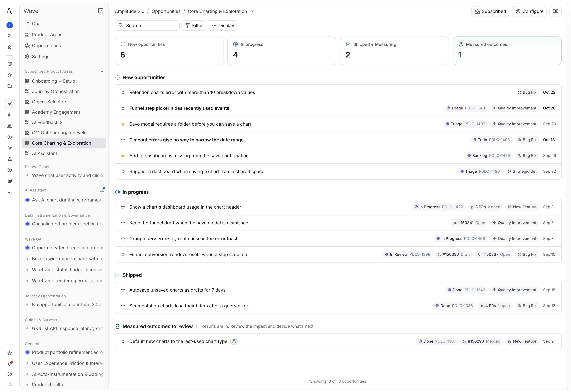This screenshot has height=392, width=571.
Task: Open the database icon in left rail
Action: tap(10, 181)
